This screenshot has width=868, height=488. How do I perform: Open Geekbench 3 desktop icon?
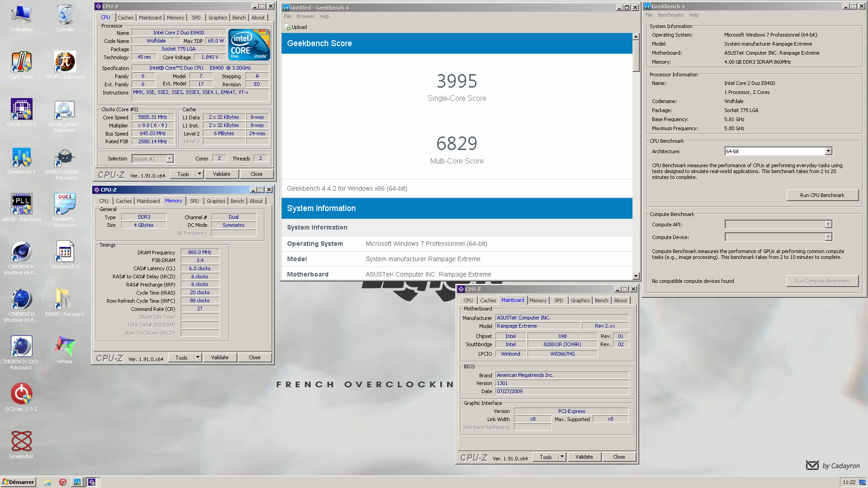pyautogui.click(x=65, y=255)
